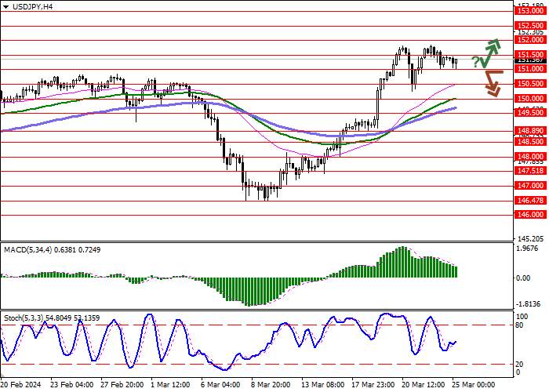Select the 148.890 price level label
Viewport: 549px width, 392px height.
point(530,131)
